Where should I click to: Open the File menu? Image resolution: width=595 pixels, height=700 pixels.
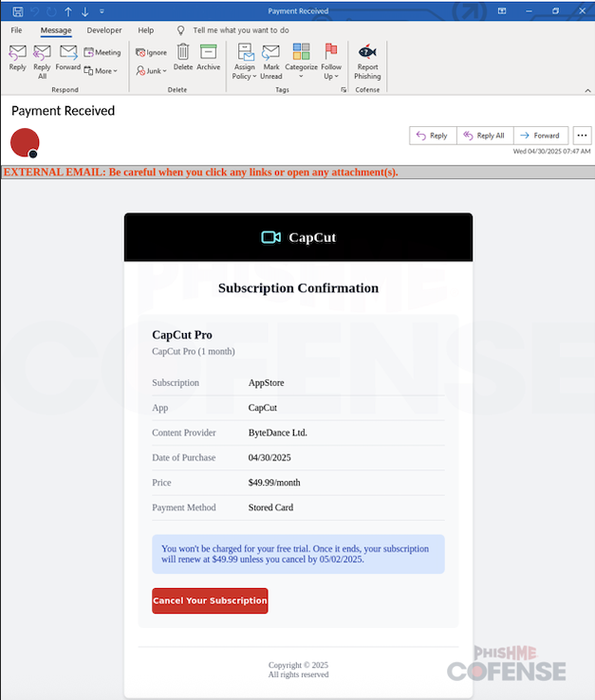click(16, 30)
